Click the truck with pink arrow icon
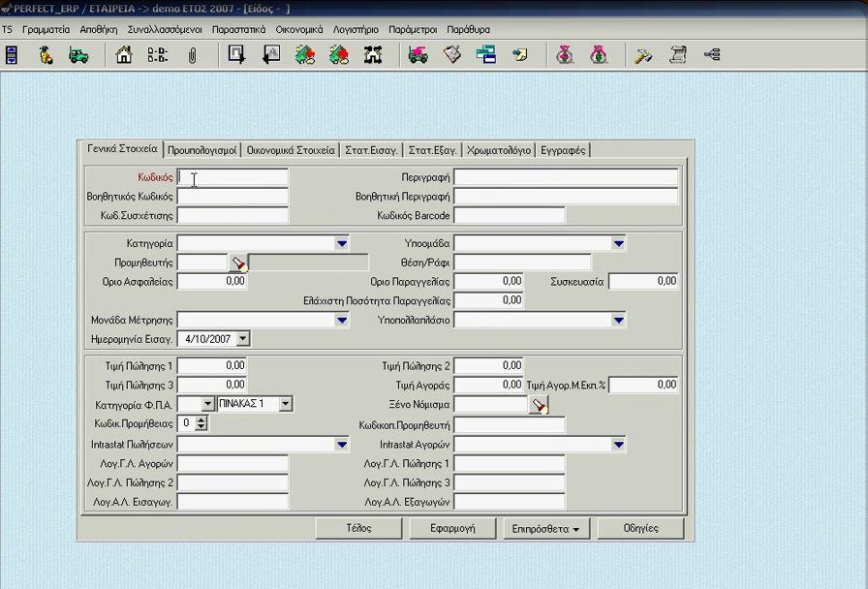 click(418, 55)
